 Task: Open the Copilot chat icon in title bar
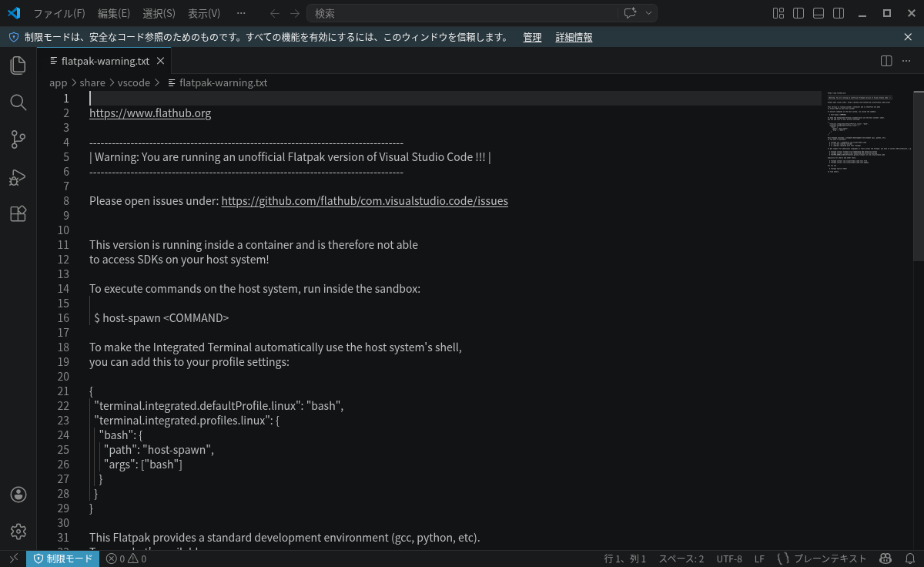630,13
